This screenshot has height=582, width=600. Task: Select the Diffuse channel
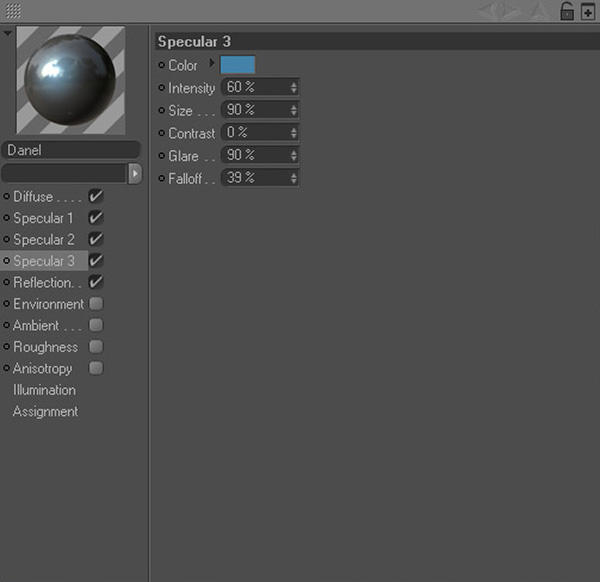click(x=33, y=197)
